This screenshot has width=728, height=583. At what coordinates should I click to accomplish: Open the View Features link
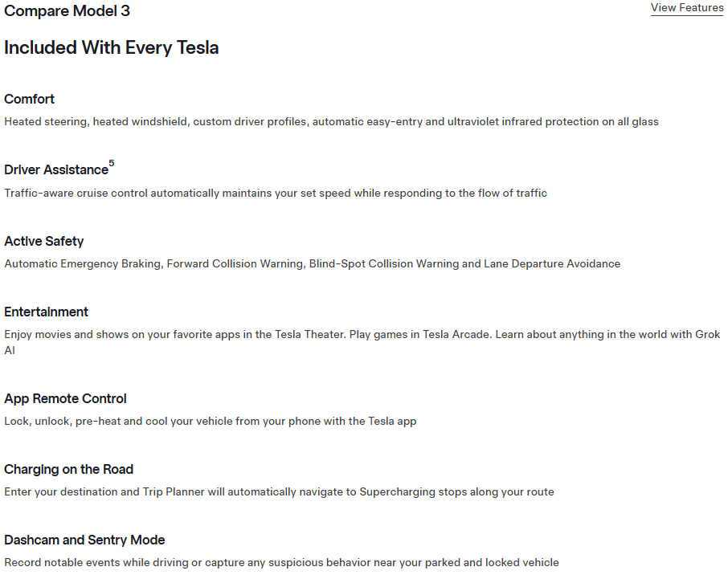[686, 8]
